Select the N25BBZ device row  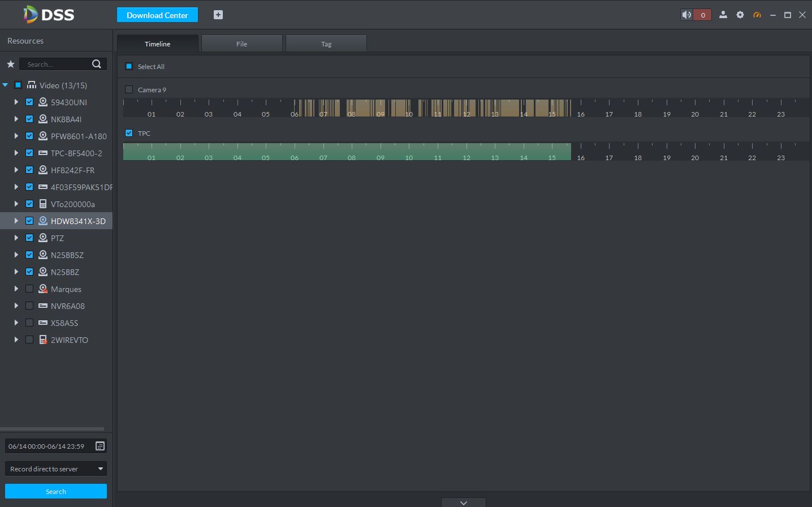click(57, 272)
